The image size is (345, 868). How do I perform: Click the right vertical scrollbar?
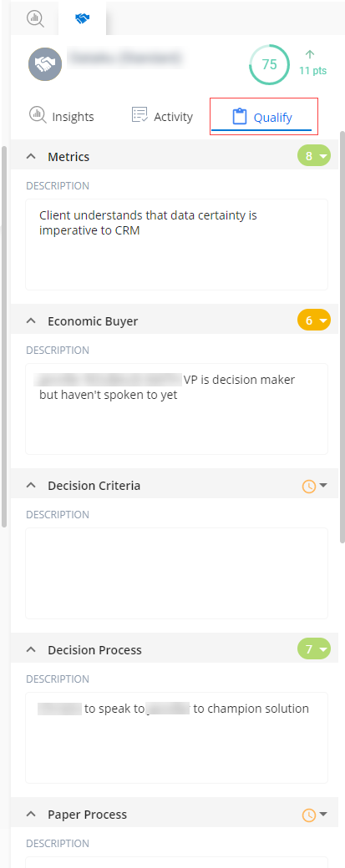[342, 336]
